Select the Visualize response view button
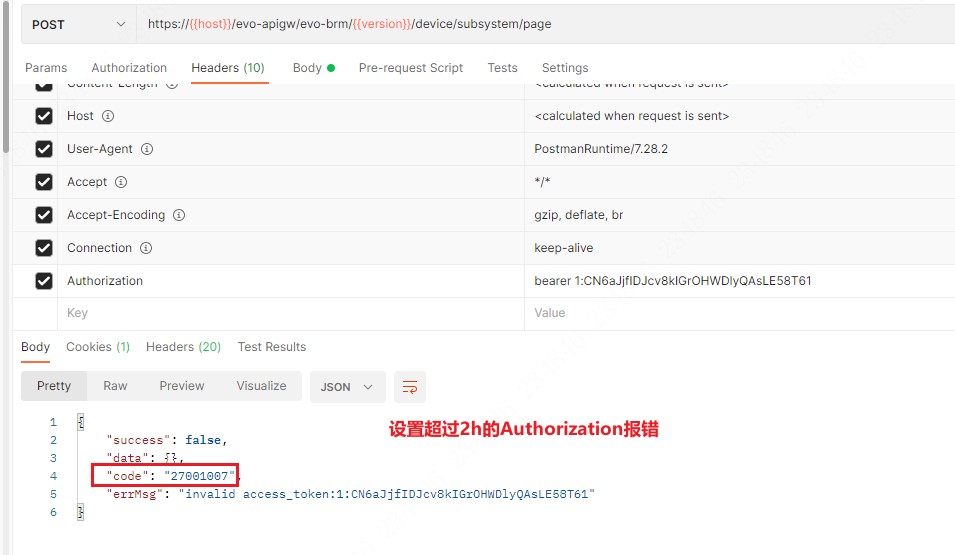955x555 pixels. coord(261,386)
